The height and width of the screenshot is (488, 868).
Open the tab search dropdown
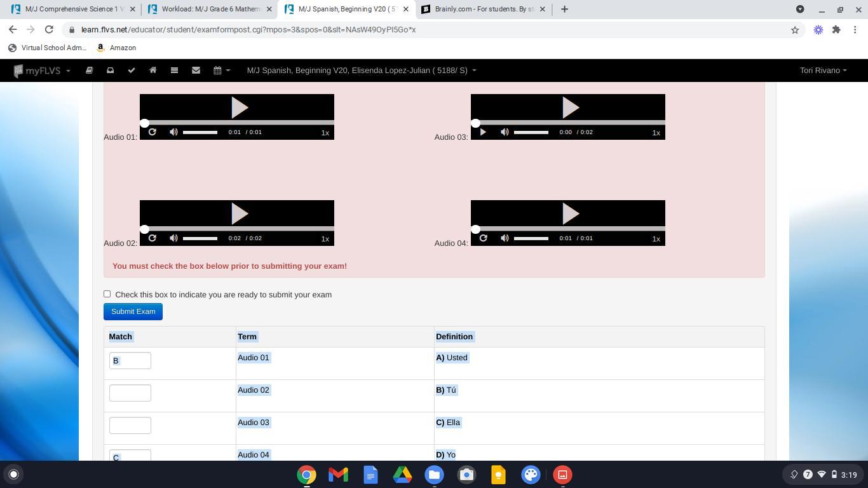pyautogui.click(x=800, y=10)
